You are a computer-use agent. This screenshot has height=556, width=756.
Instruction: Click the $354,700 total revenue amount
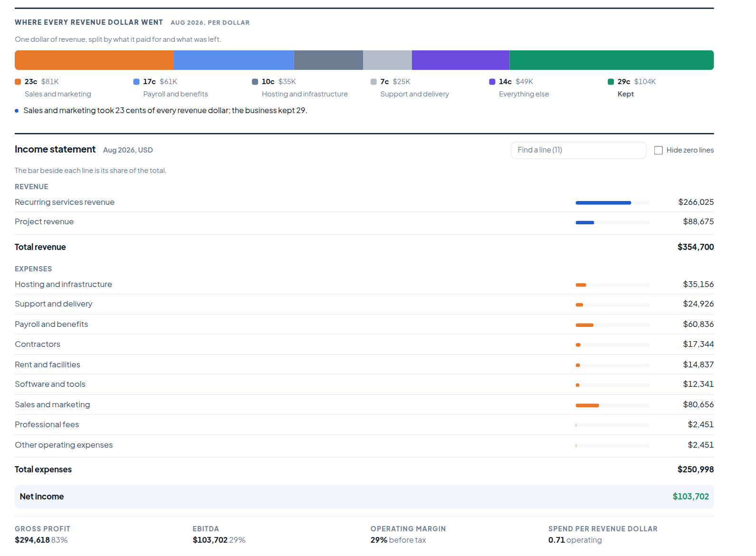coord(696,247)
